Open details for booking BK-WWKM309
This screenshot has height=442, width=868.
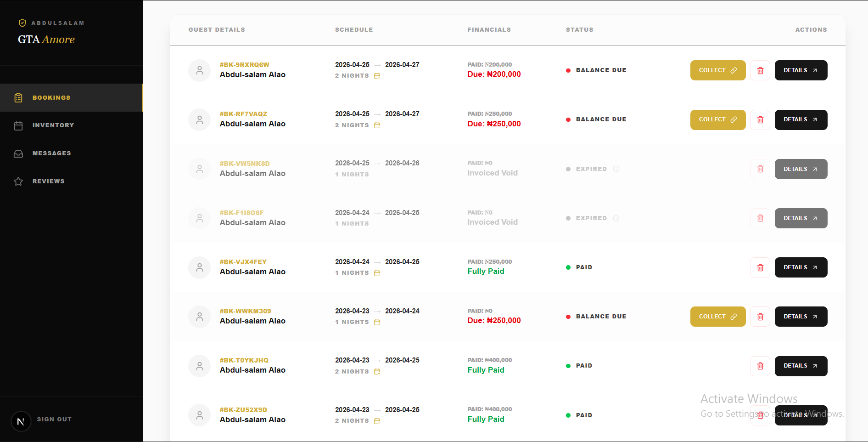coord(801,317)
